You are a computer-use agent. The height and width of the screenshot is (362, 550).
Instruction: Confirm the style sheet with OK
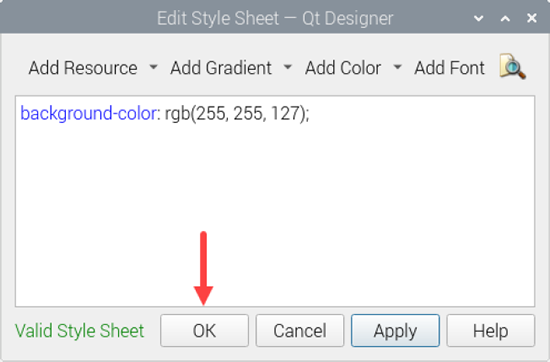204,330
